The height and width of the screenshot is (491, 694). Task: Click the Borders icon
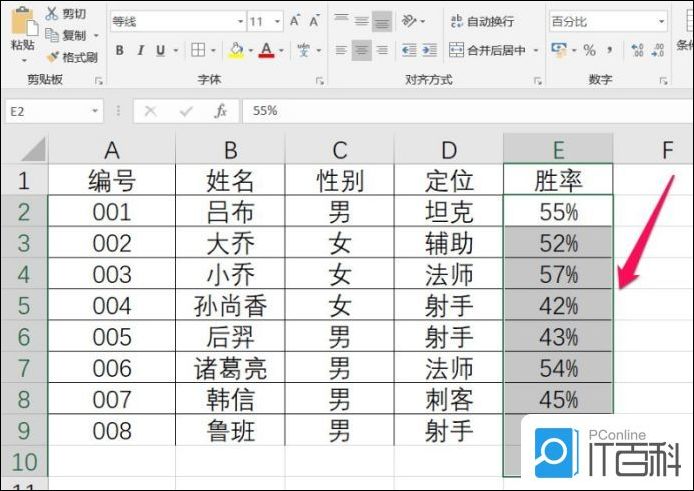coord(198,50)
